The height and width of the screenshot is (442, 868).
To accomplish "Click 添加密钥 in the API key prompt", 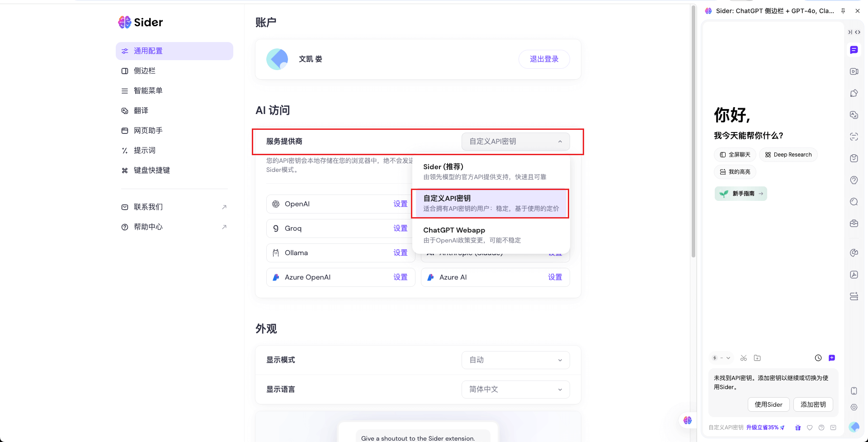I will [813, 404].
